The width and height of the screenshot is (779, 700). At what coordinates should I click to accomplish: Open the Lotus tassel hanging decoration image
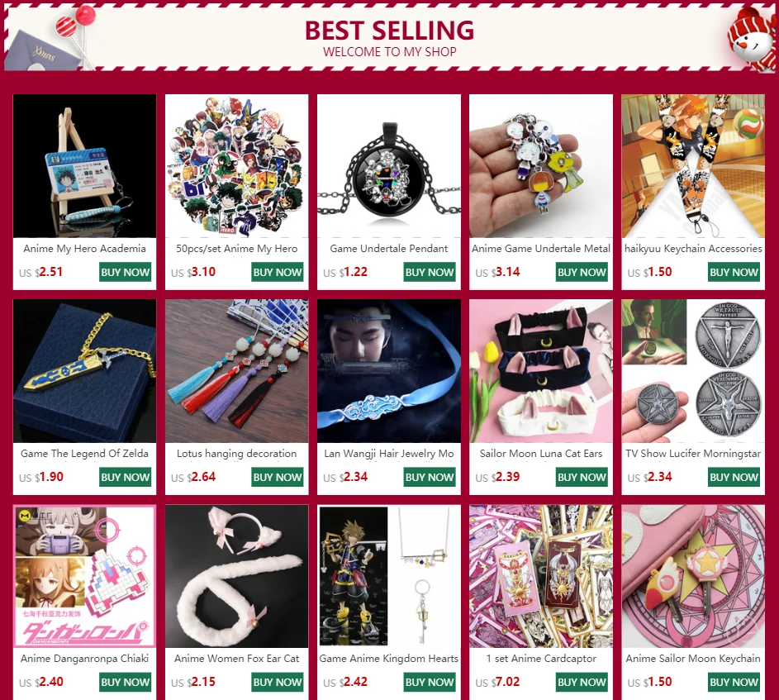[x=236, y=371]
